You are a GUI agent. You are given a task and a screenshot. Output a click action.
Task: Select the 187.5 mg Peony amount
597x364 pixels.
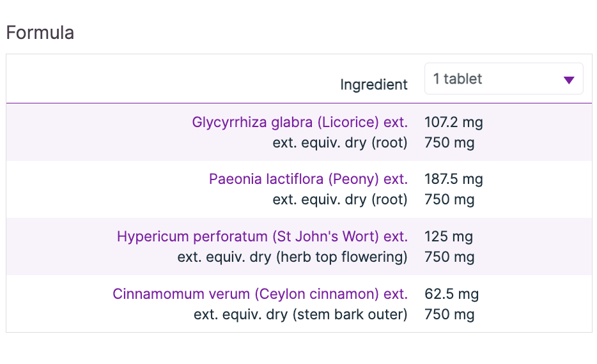click(x=454, y=179)
